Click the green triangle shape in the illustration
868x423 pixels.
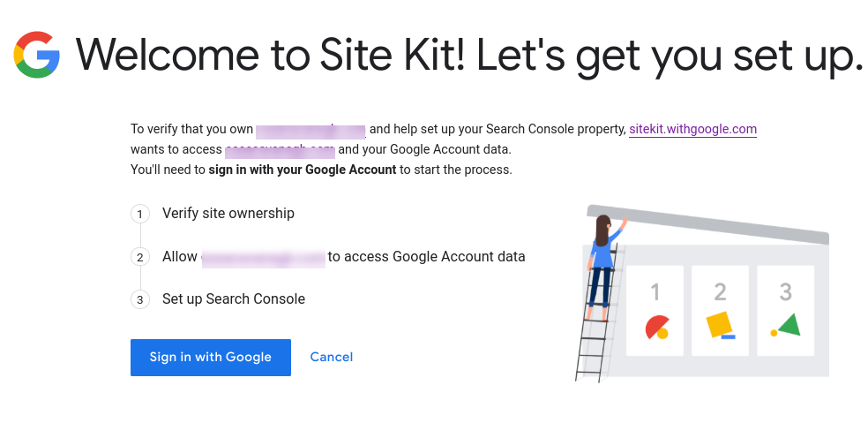[788, 325]
